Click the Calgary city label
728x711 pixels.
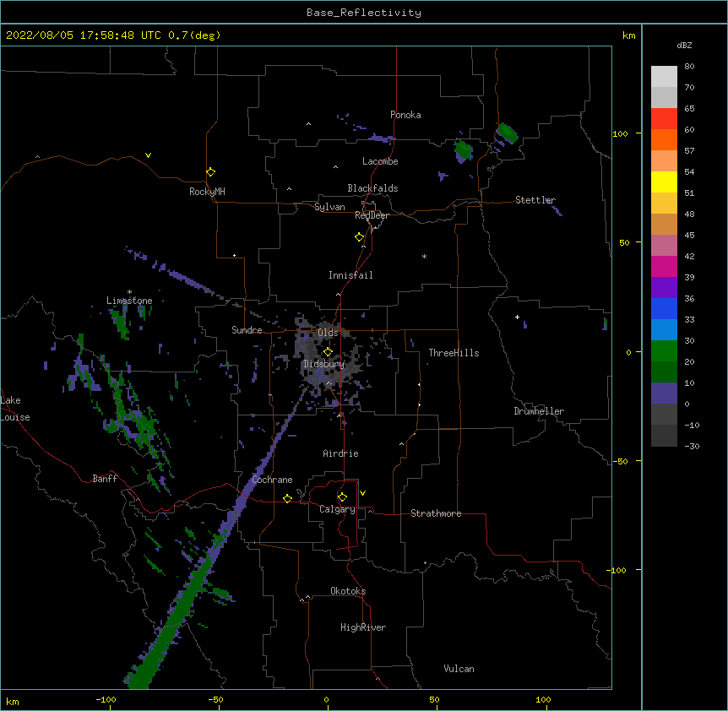point(337,509)
